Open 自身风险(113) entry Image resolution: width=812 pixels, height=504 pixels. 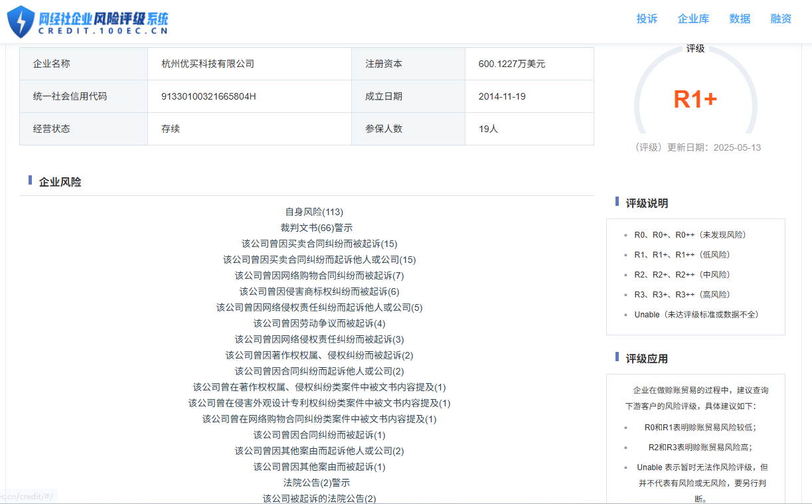pyautogui.click(x=314, y=212)
